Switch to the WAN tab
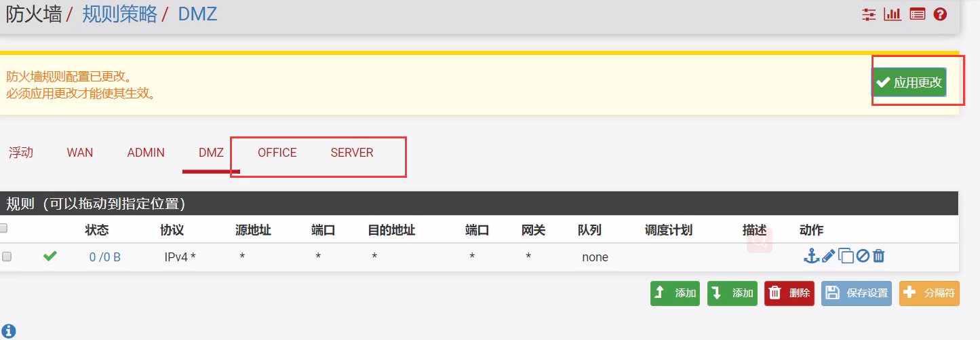This screenshot has height=340, width=980. tap(80, 152)
